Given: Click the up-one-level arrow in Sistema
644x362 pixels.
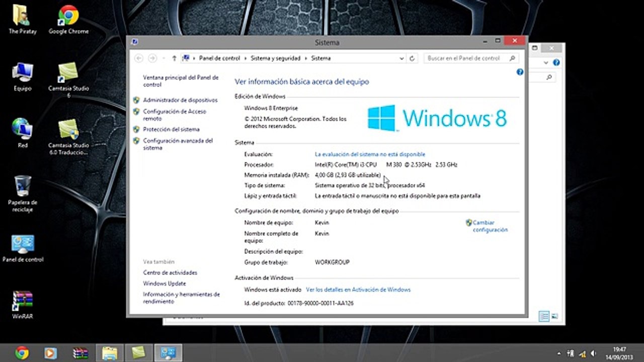Looking at the screenshot, I should click(x=174, y=58).
